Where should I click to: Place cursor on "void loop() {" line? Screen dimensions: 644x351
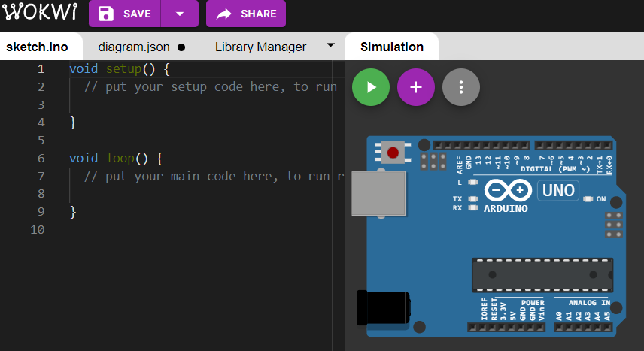tap(116, 158)
